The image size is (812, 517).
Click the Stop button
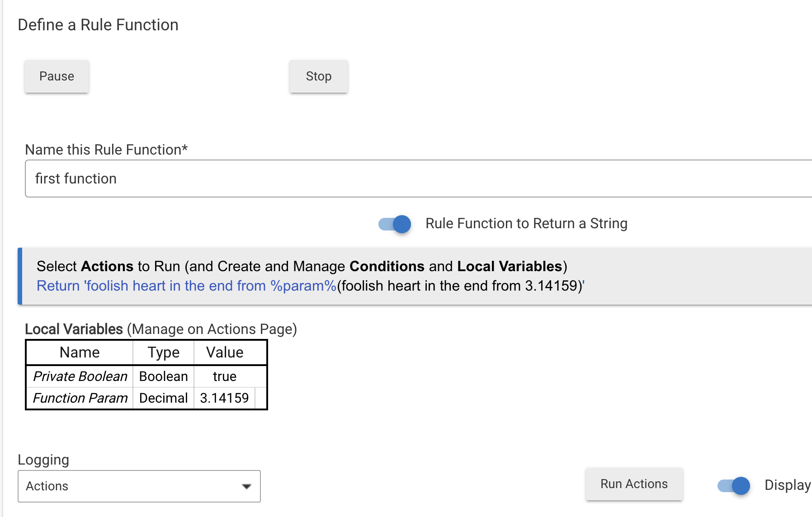319,76
